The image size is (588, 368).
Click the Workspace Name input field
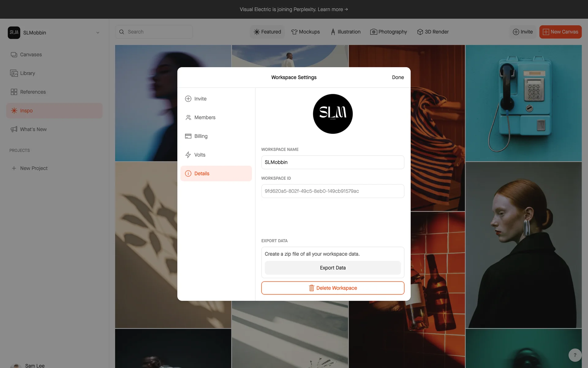333,162
